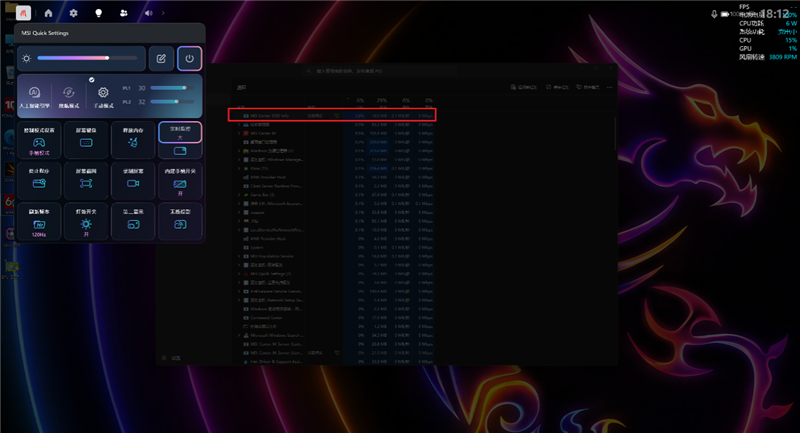Click the sun brightness icon
Image resolution: width=800 pixels, height=433 pixels.
27,58
